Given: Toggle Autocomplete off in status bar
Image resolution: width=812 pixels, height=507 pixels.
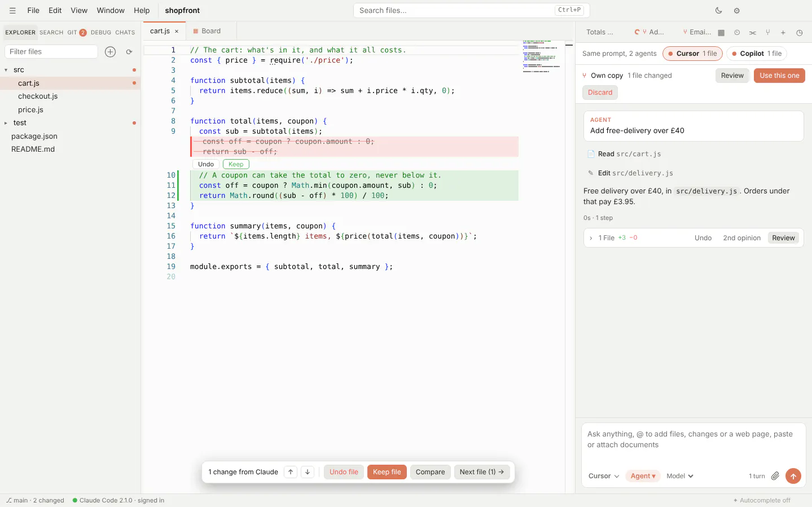Looking at the screenshot, I should [762, 500].
